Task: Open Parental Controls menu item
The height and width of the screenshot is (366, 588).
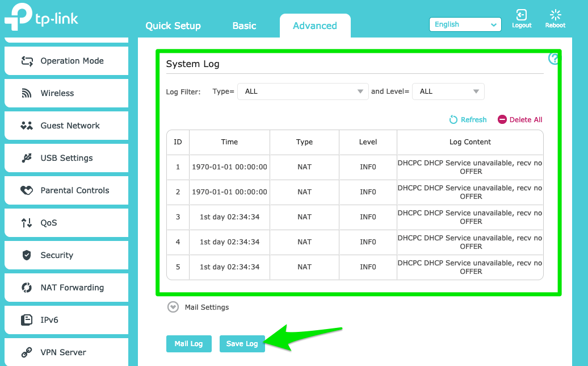Action: 66,190
